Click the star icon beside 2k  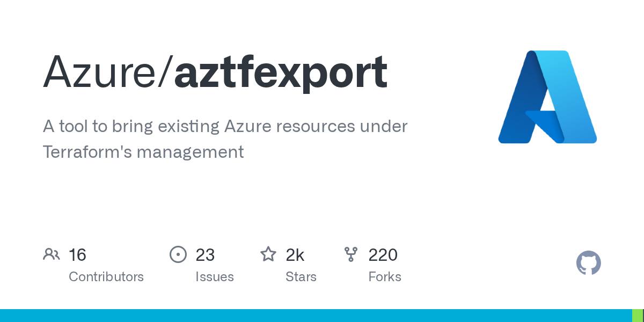268,254
